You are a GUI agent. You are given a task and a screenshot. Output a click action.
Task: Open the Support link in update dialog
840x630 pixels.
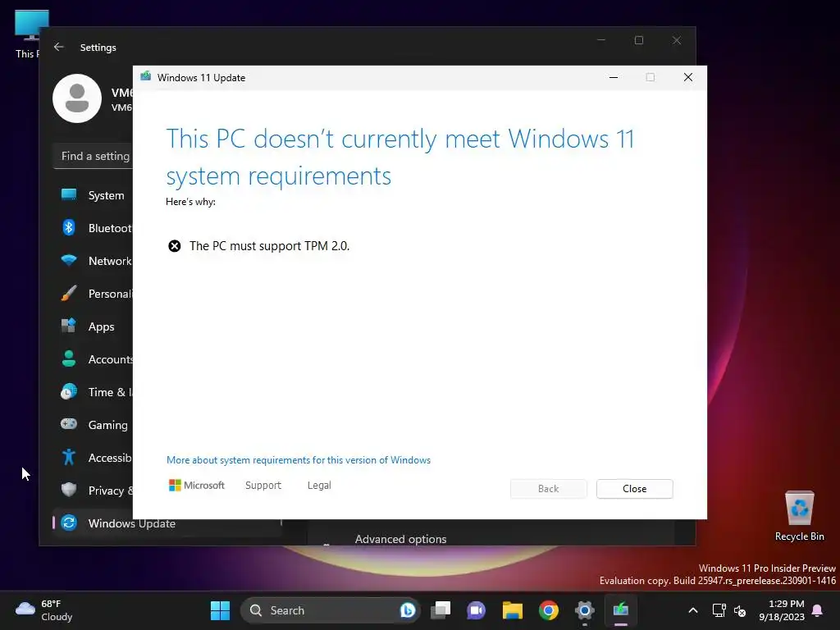click(x=263, y=486)
